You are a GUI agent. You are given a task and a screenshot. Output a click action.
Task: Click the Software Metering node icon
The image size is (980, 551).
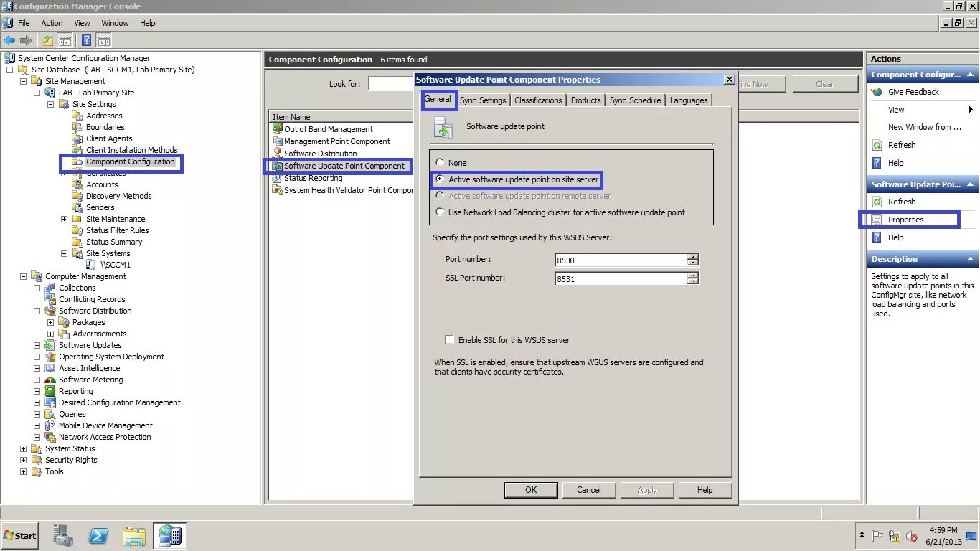tap(50, 380)
